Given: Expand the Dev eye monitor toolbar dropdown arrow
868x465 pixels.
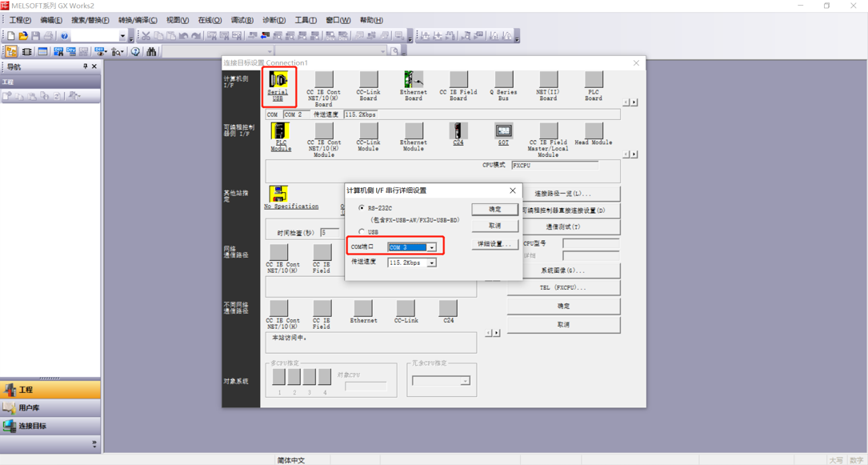Looking at the screenshot, I should point(106,52).
